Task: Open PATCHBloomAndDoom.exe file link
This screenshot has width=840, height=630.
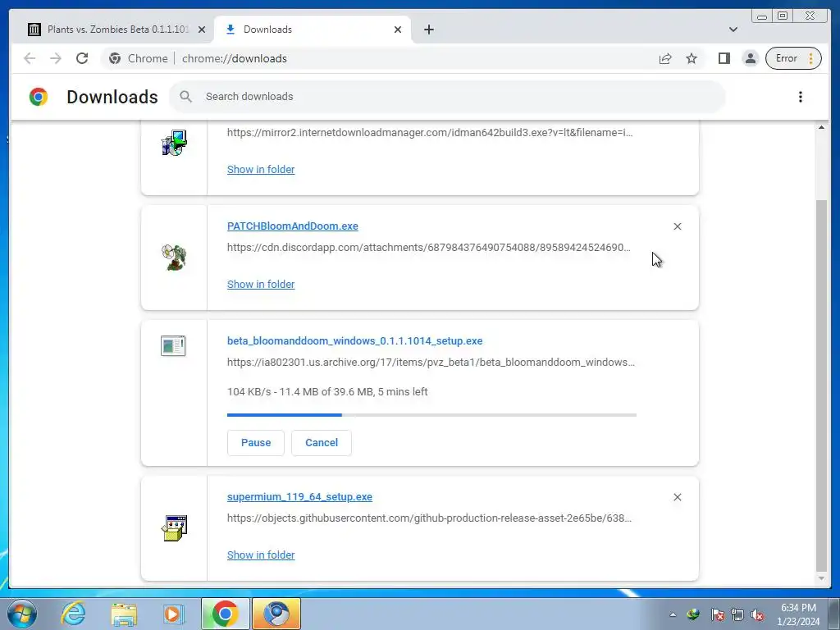Action: pos(293,226)
